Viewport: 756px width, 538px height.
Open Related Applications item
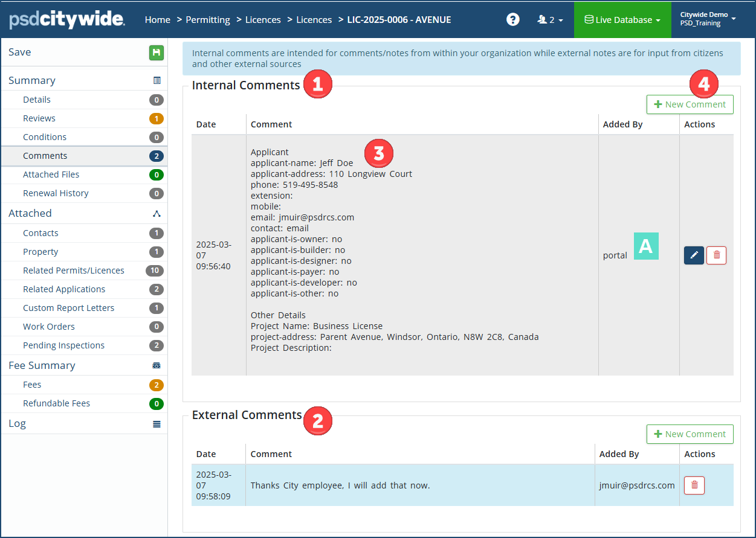(x=84, y=289)
